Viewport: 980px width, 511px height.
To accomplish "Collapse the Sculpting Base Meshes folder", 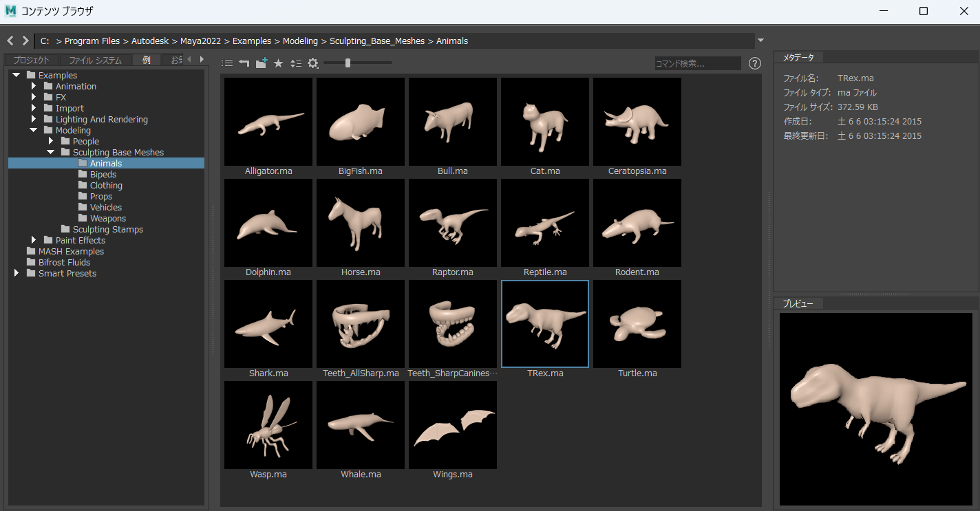I will (x=50, y=152).
